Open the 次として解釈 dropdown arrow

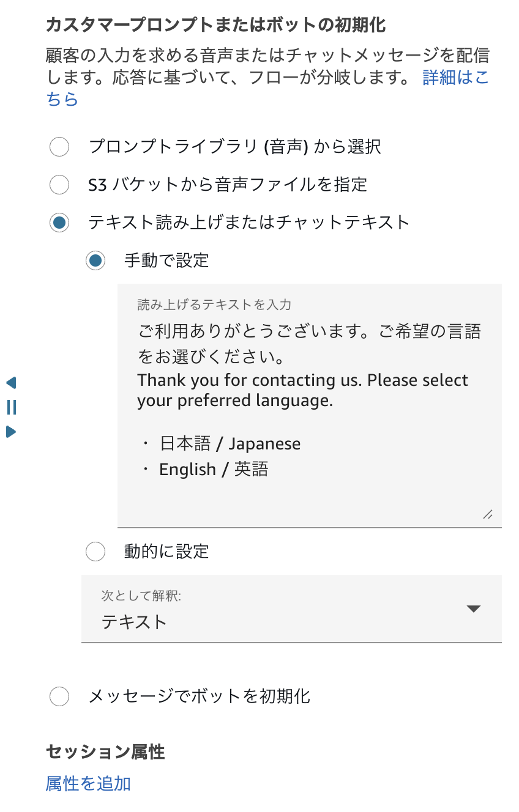(x=473, y=608)
